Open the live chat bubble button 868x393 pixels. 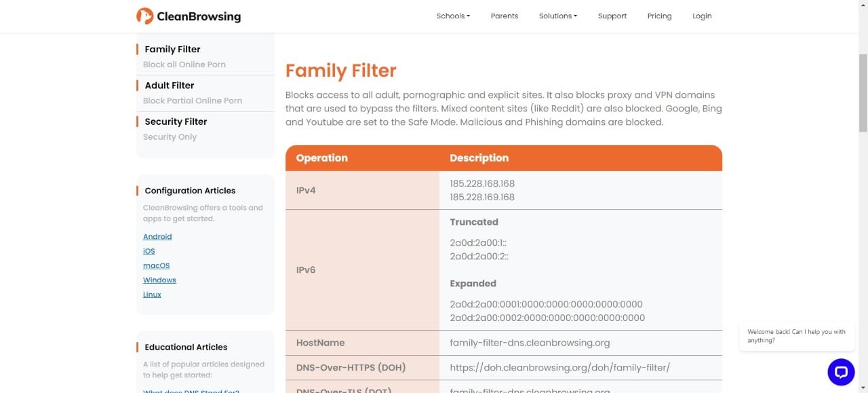(x=841, y=372)
